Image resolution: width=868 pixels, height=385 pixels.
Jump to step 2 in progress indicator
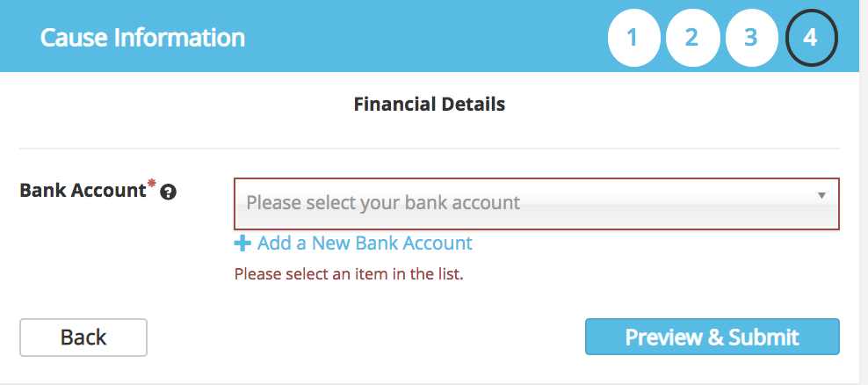(x=691, y=38)
